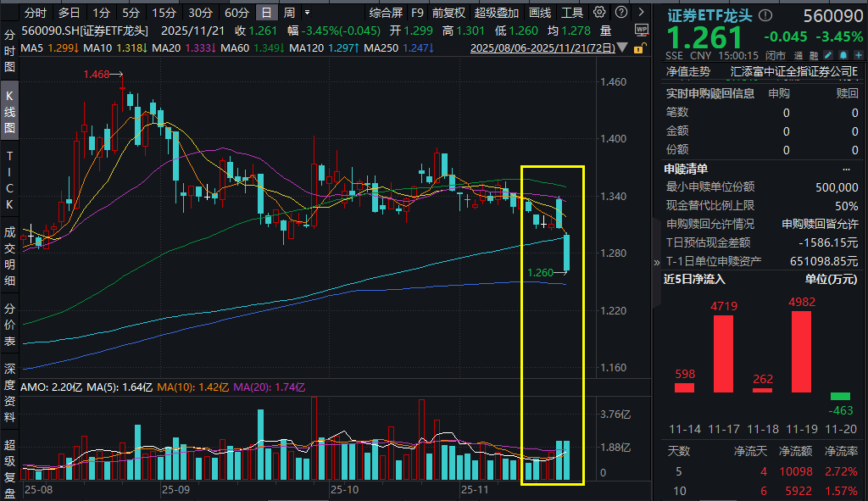The width and height of the screenshot is (868, 501).
Task: Add 证券ETF龙头 to watchlist via plus icon
Action: pos(859,54)
